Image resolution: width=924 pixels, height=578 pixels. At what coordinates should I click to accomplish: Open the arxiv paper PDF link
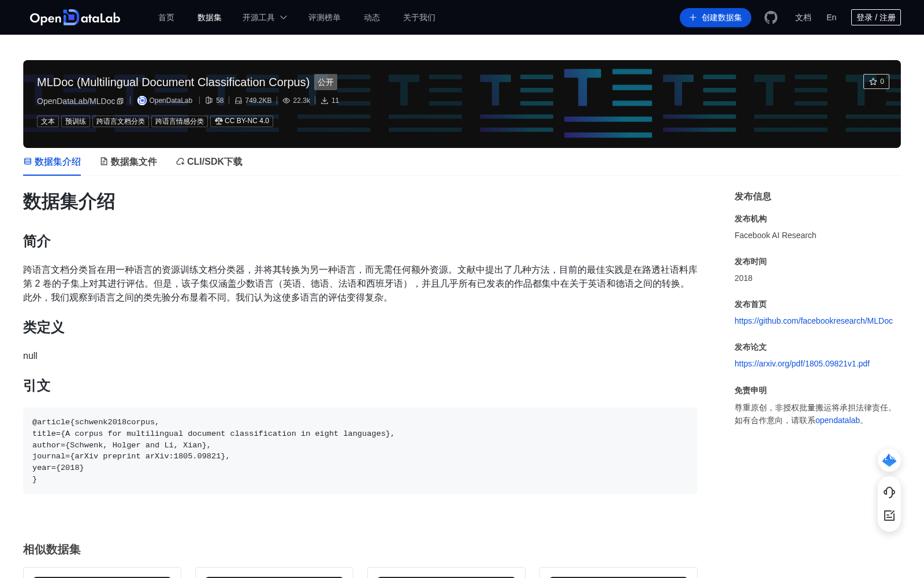(802, 364)
